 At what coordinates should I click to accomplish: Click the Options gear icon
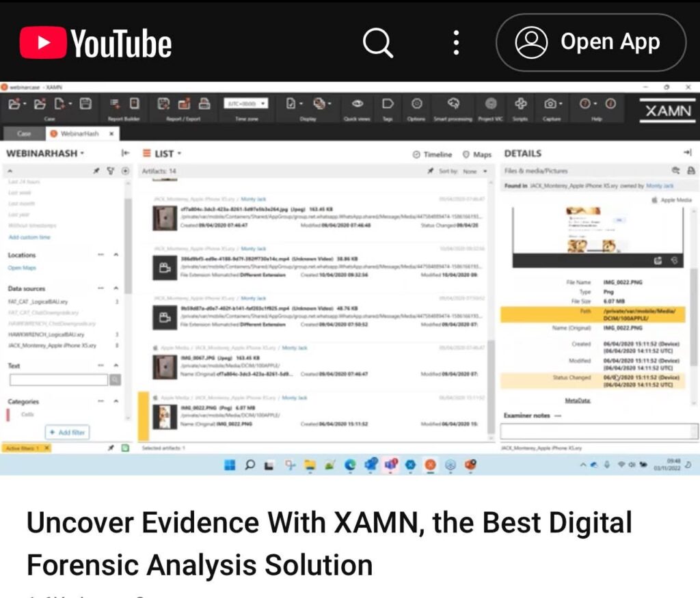click(x=416, y=104)
